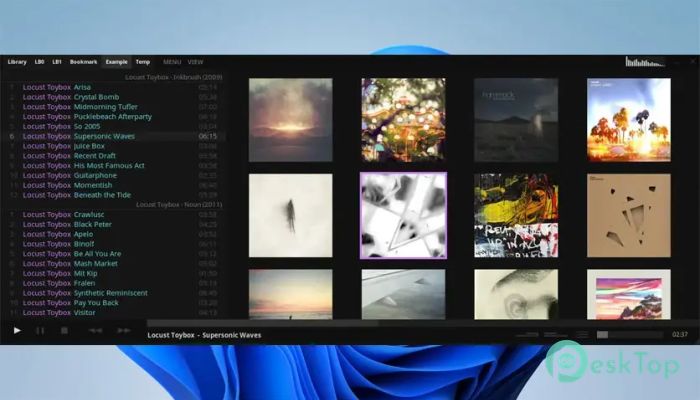This screenshot has width=700, height=400.
Task: Select the track Mit Kip
Action: coord(114,274)
